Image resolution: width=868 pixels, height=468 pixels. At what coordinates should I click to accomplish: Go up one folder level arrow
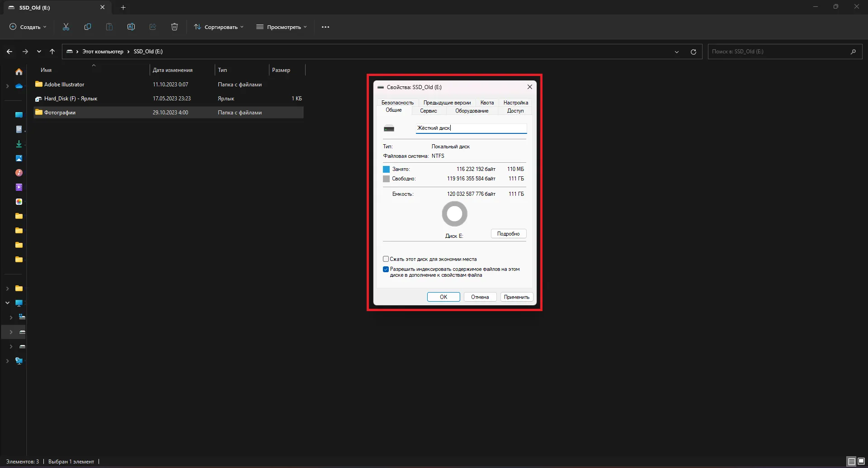pyautogui.click(x=52, y=52)
